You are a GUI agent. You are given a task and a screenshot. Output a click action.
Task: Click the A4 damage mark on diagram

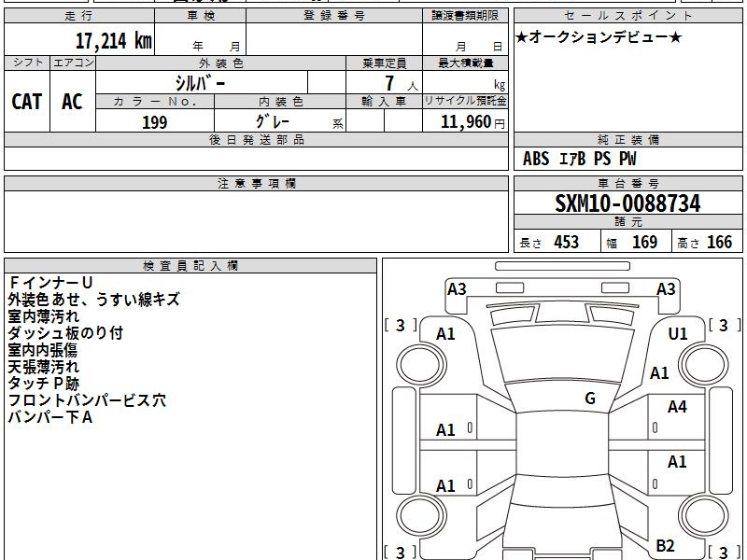676,407
